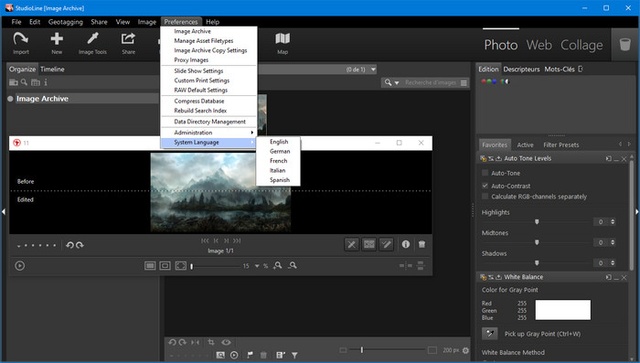This screenshot has height=363, width=640.
Task: Click the search magnifier in Organize panel
Action: [x=24, y=82]
